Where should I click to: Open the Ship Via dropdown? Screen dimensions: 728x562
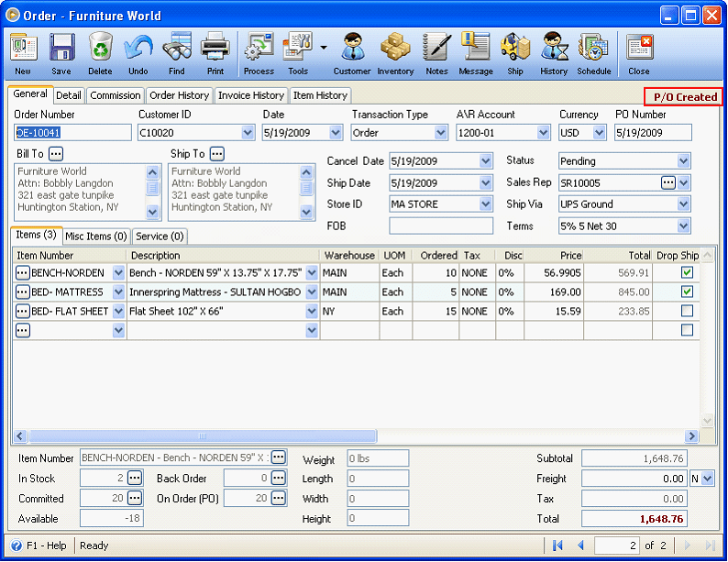[x=683, y=204]
